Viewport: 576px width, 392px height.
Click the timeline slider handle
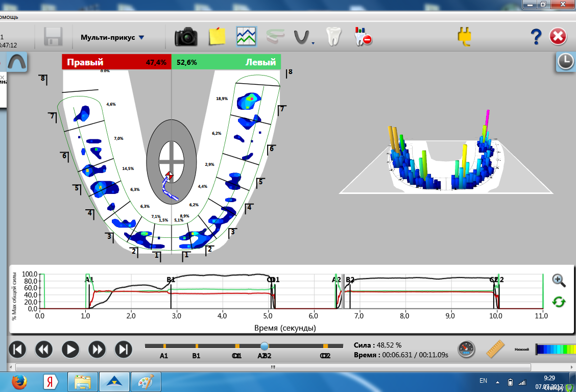[264, 346]
